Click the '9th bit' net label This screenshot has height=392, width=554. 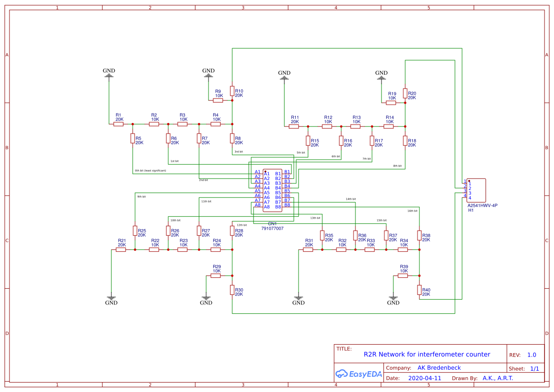(142, 196)
